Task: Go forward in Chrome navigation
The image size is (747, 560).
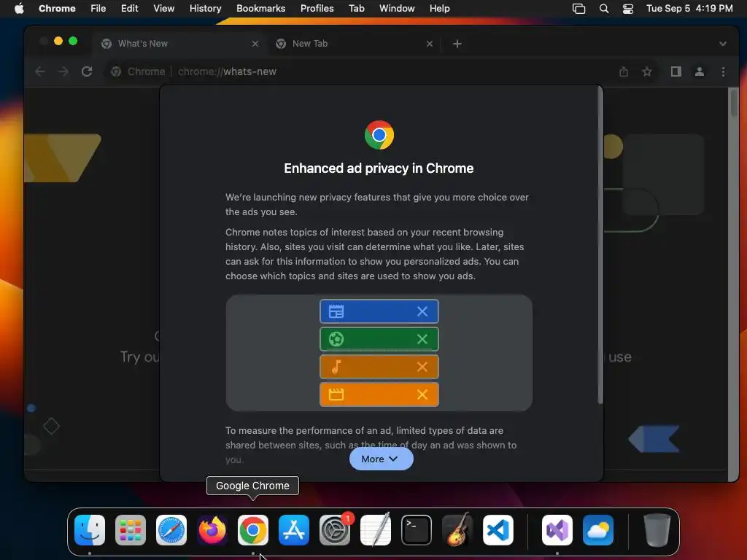Action: [63, 71]
